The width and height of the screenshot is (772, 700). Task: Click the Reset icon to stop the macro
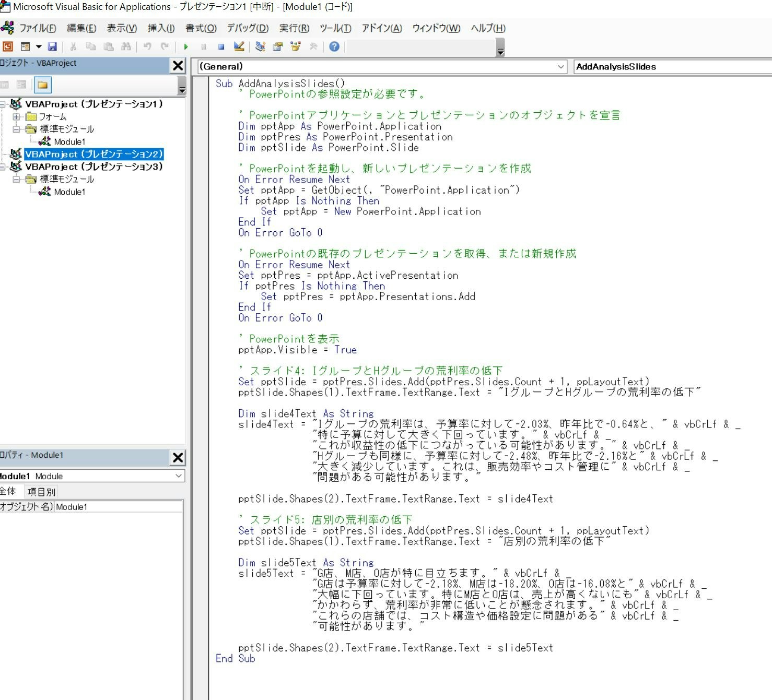(x=220, y=47)
